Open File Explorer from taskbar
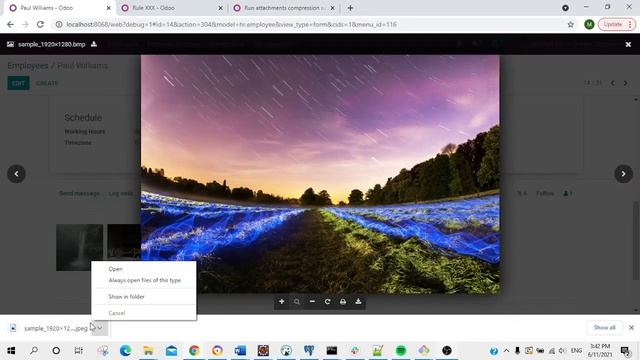 (x=148, y=350)
